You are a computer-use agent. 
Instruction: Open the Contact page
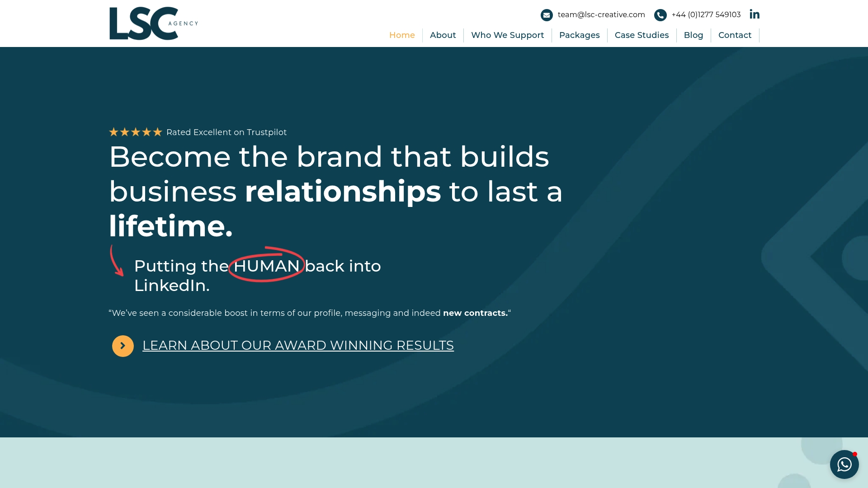tap(735, 35)
